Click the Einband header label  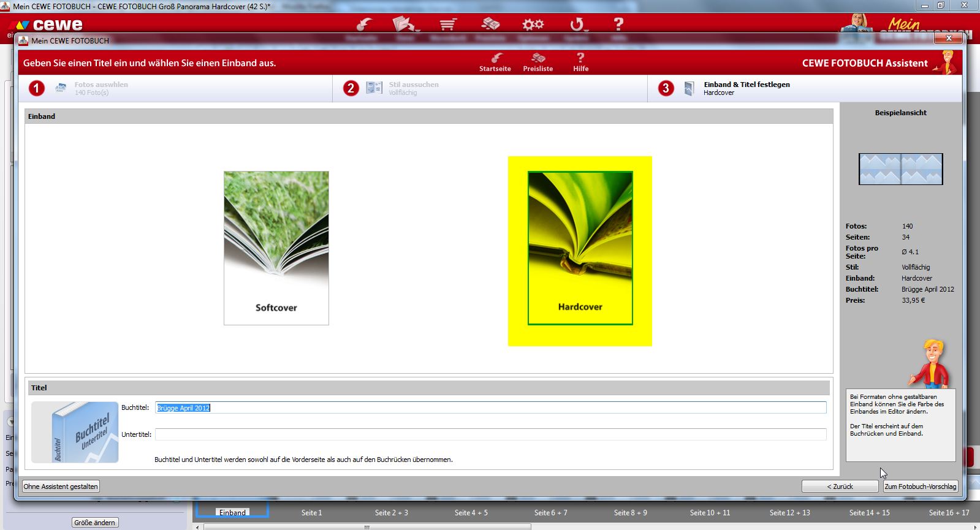coord(42,116)
